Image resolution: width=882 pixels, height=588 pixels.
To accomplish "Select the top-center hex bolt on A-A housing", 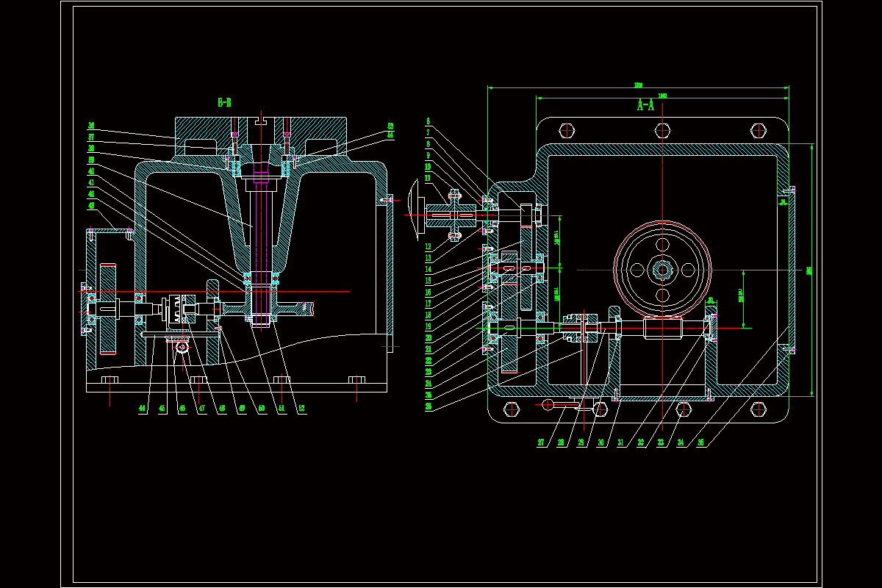I will point(663,131).
